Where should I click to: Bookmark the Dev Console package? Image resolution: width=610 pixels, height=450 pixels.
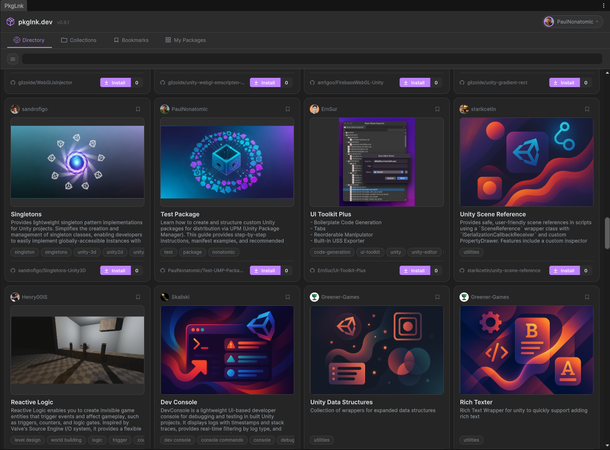click(x=287, y=297)
